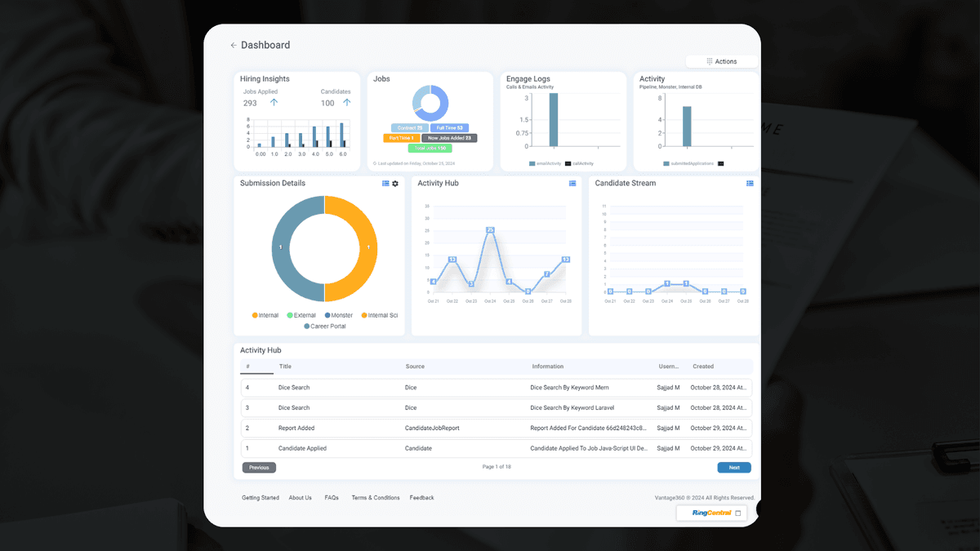Sort the table by Created column header
The width and height of the screenshot is (980, 551).
[x=702, y=367]
